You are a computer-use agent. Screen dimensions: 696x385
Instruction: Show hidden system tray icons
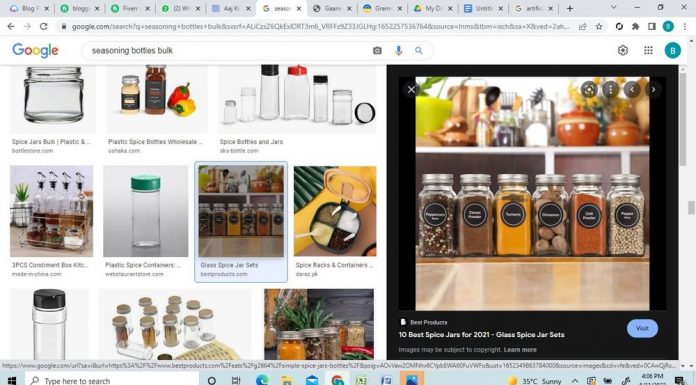click(574, 381)
